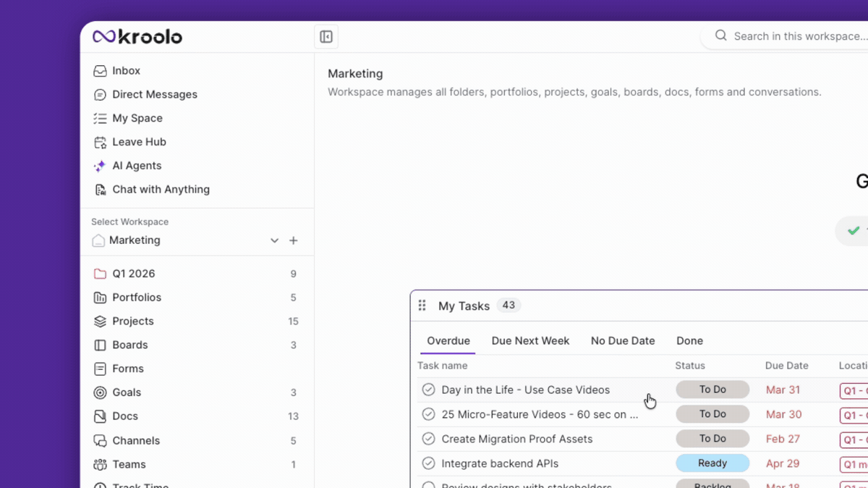
Task: Open Ready status for Integrate backend APIs
Action: click(712, 463)
